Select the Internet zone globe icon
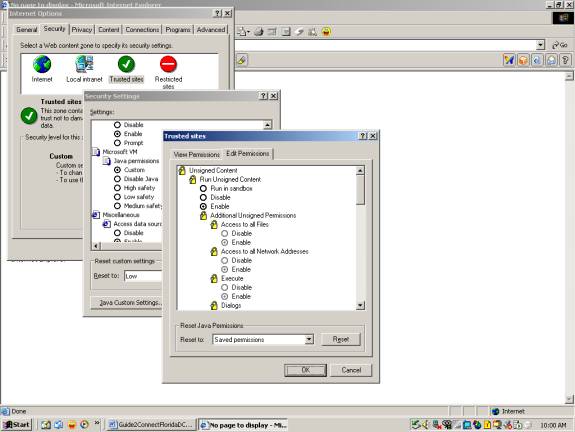This screenshot has width=575, height=432. pyautogui.click(x=42, y=64)
